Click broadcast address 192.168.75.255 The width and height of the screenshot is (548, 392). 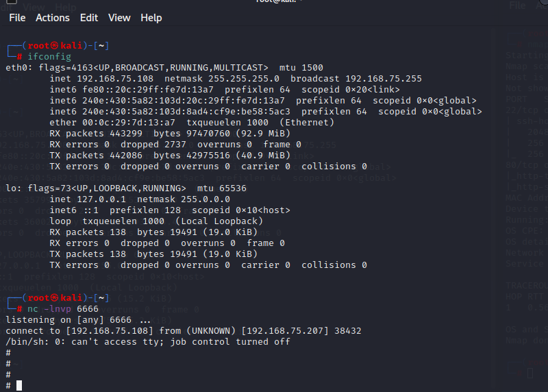(384, 79)
